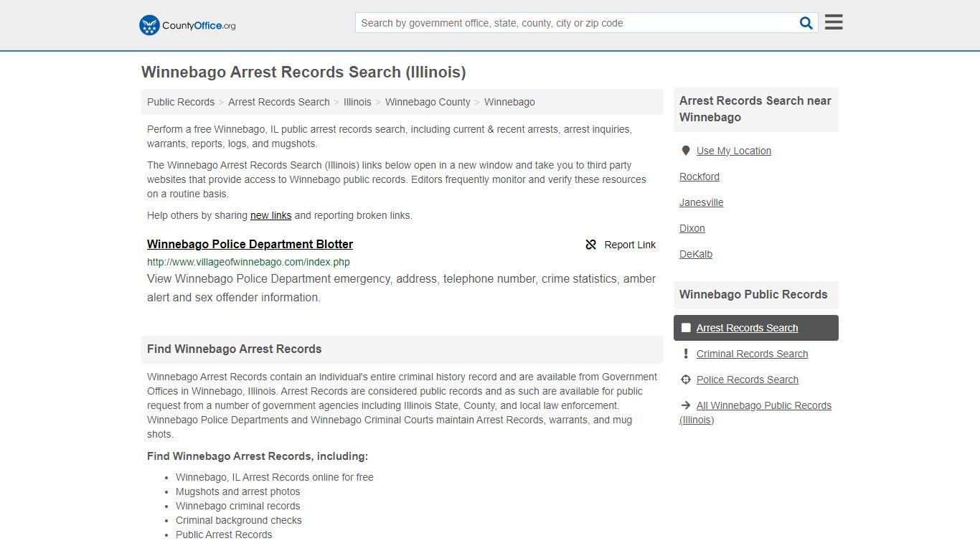This screenshot has width=980, height=551.
Task: View All Winnebago Public Records (Illinois)
Action: click(755, 413)
